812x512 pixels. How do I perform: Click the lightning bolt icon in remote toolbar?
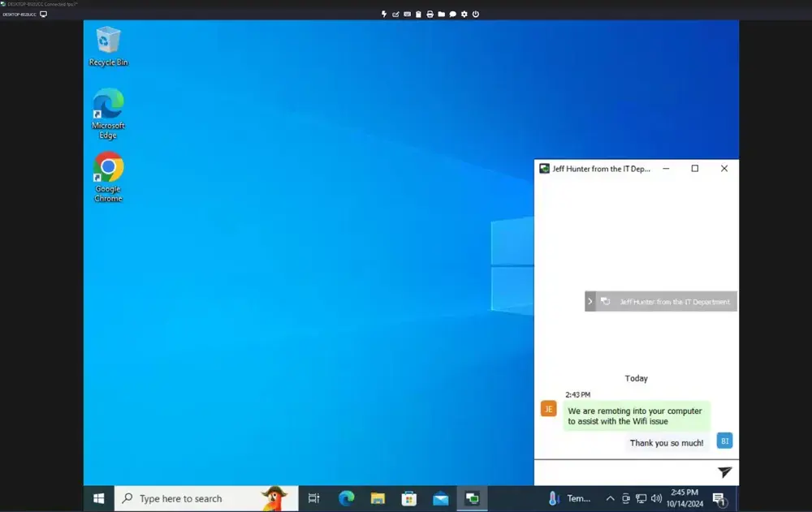point(384,14)
